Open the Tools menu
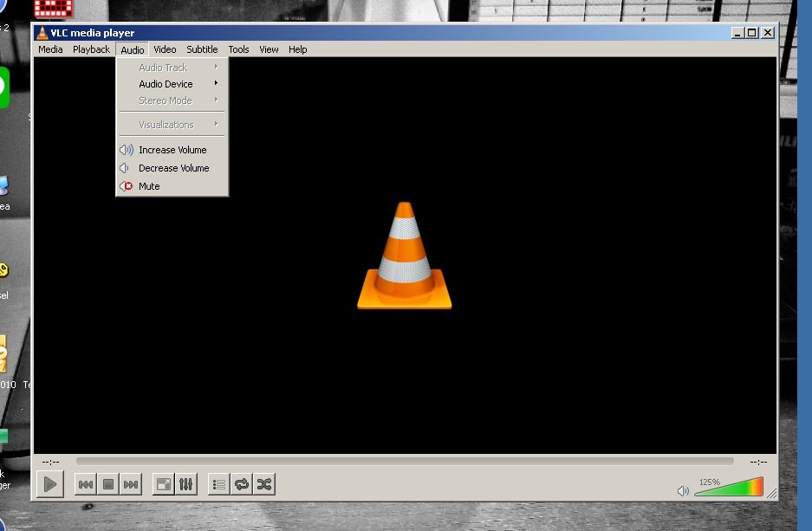 238,49
